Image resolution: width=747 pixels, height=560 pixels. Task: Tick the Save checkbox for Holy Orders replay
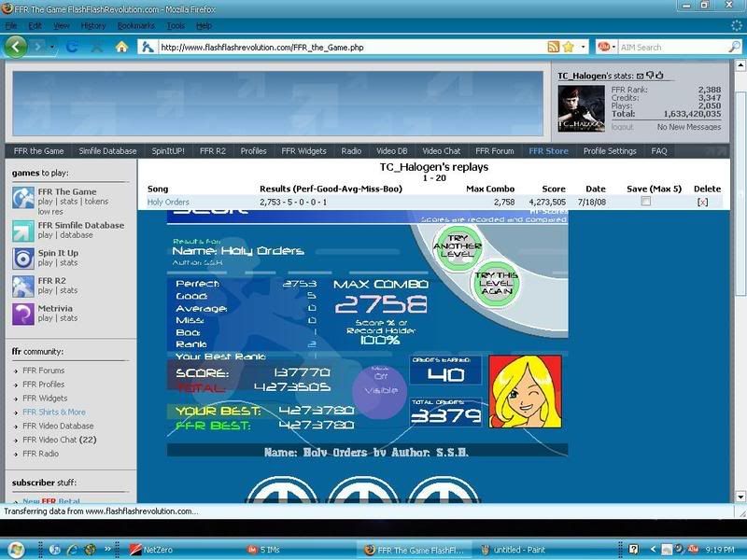645,202
